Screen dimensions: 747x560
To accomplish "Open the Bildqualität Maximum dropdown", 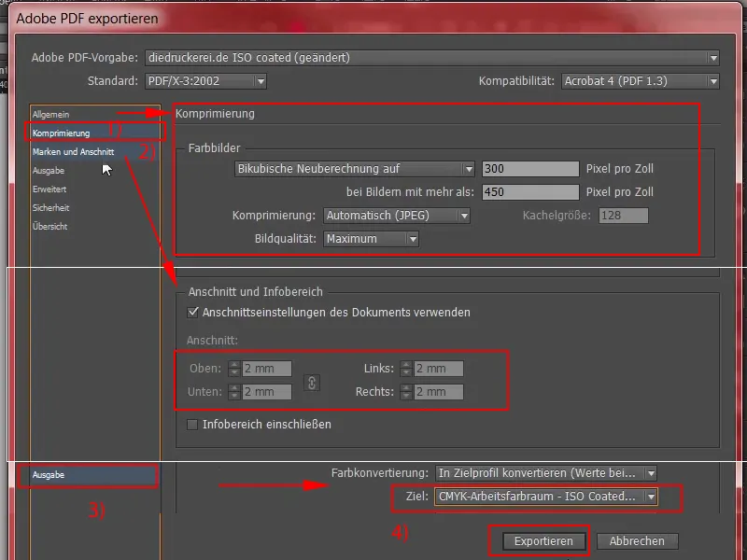I will click(x=371, y=239).
